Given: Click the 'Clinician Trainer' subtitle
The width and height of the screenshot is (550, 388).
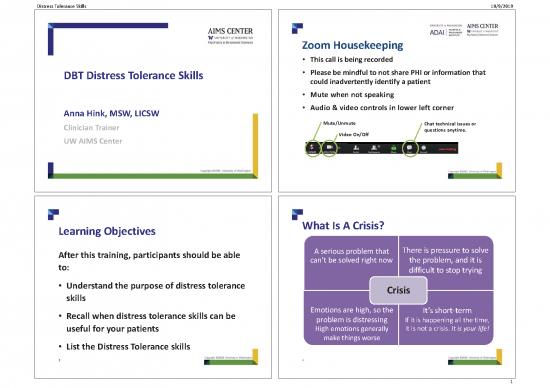Looking at the screenshot, I should click(x=91, y=127).
